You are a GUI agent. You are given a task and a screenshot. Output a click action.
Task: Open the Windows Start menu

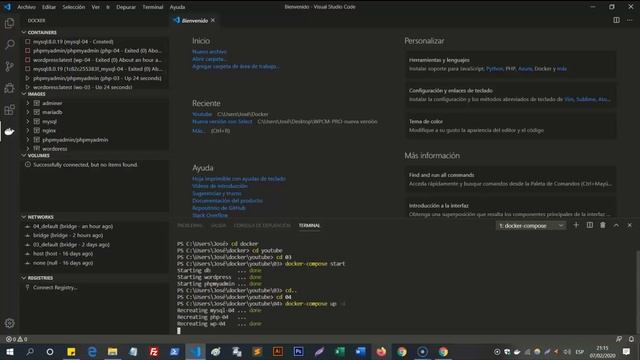coord(9,351)
